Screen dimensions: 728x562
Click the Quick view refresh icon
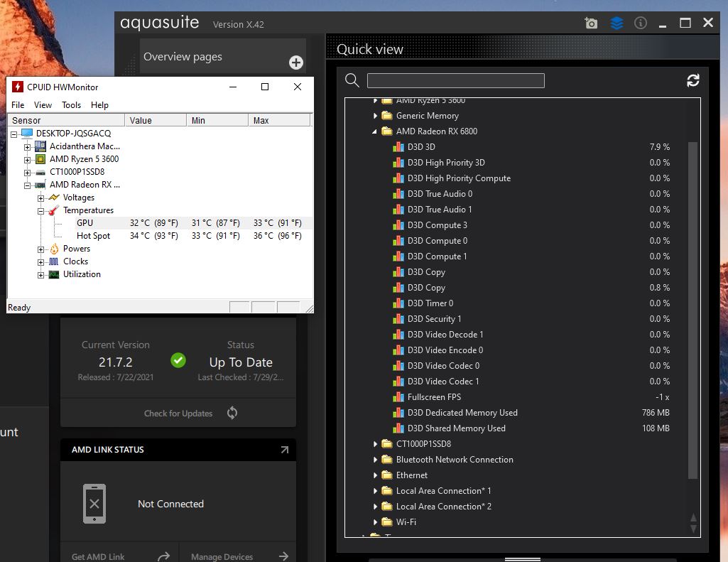(x=693, y=80)
